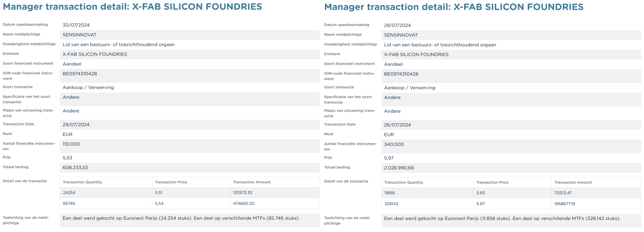
Task: Click Transaction Amount header in left table
Action: [x=252, y=182]
